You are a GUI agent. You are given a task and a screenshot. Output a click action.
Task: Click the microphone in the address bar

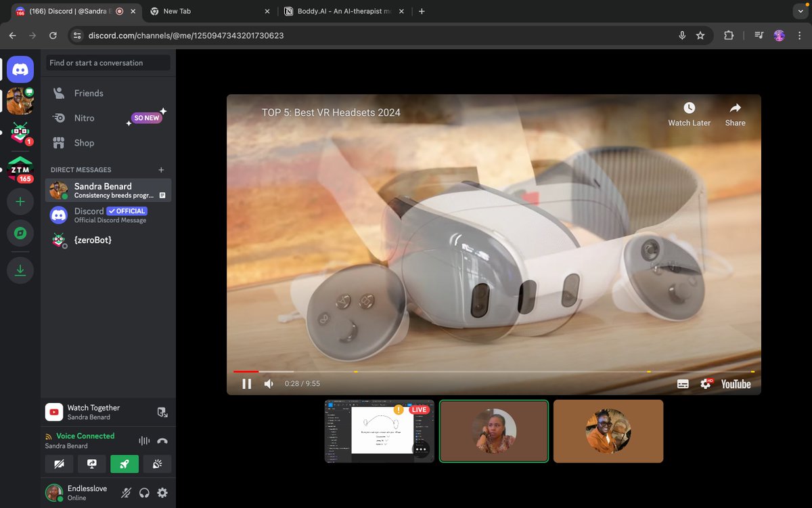click(682, 35)
